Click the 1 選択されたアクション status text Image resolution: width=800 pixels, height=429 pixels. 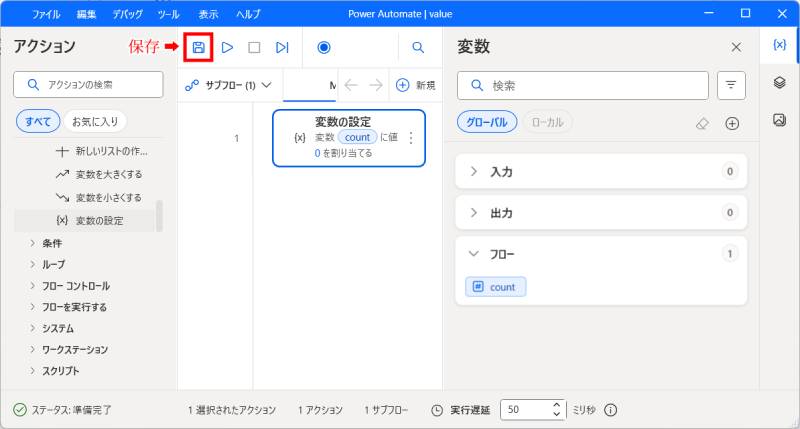232,410
